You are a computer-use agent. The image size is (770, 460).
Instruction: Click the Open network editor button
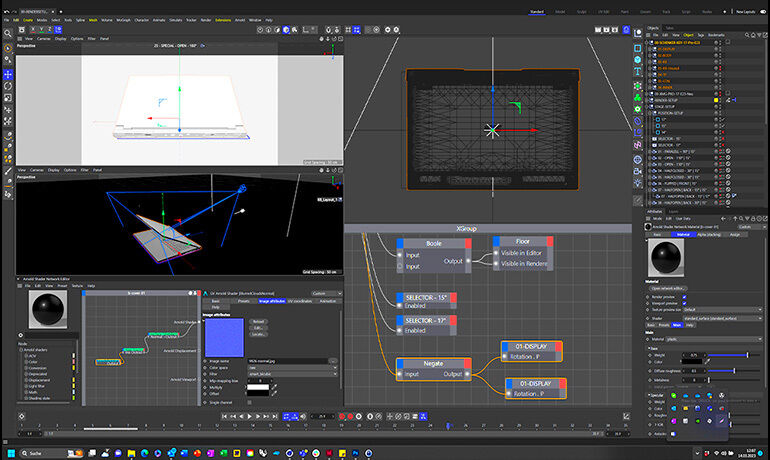coord(668,288)
